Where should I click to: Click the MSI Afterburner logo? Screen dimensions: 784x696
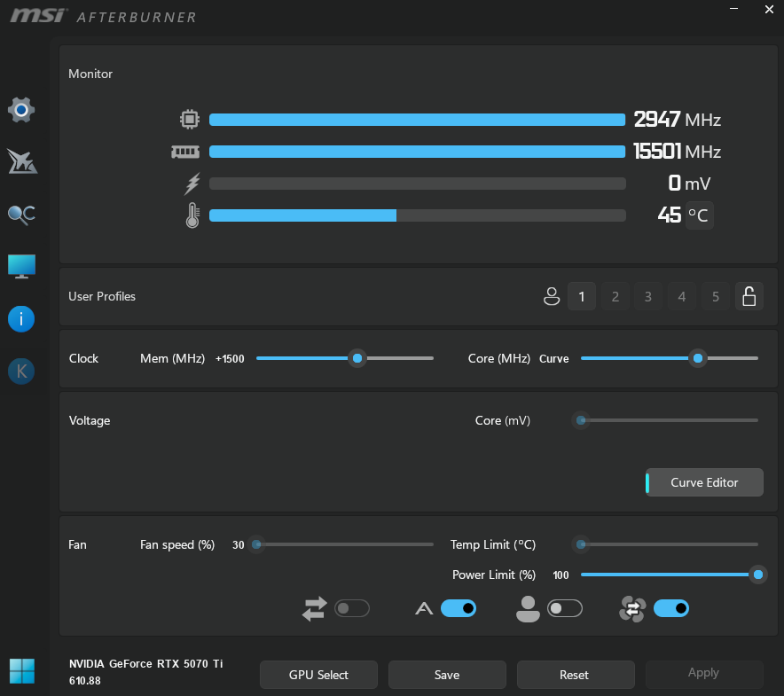tap(103, 16)
